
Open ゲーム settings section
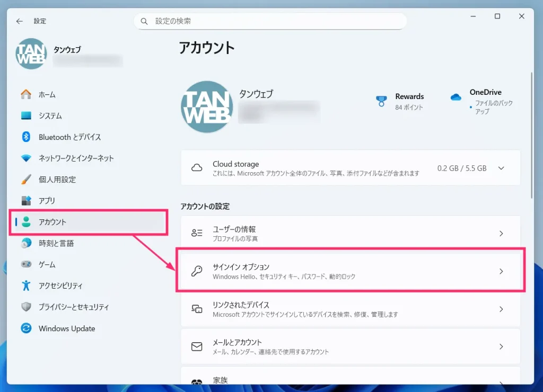pos(89,264)
